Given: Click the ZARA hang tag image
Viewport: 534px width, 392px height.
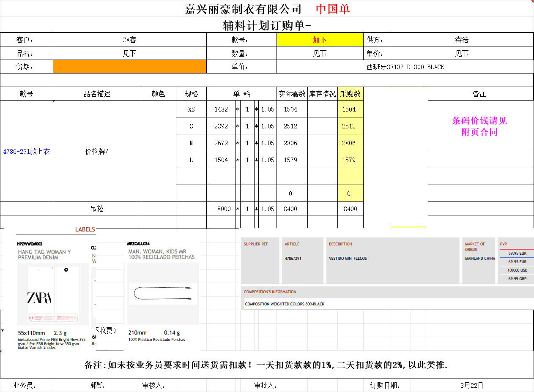Looking at the screenshot, I should tap(52, 294).
